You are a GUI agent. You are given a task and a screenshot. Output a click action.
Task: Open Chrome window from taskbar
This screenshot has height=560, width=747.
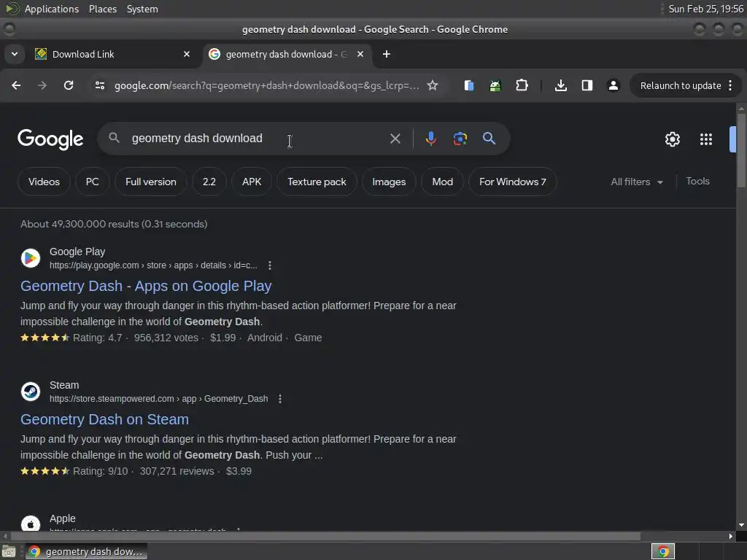[x=86, y=551]
